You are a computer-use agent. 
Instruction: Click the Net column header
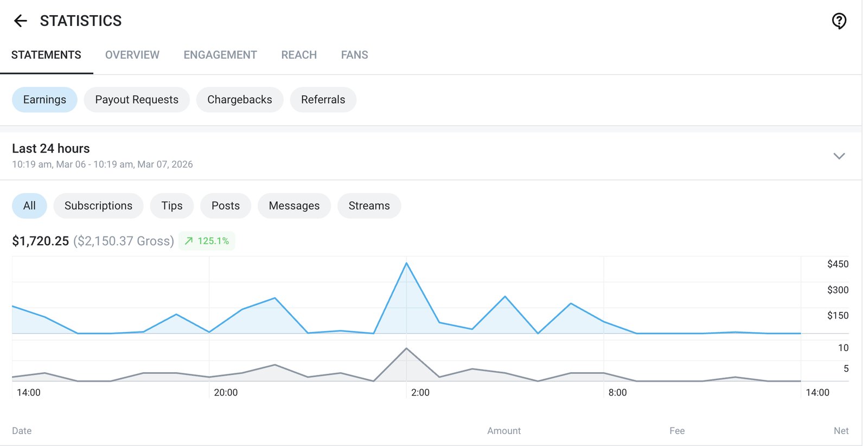841,431
